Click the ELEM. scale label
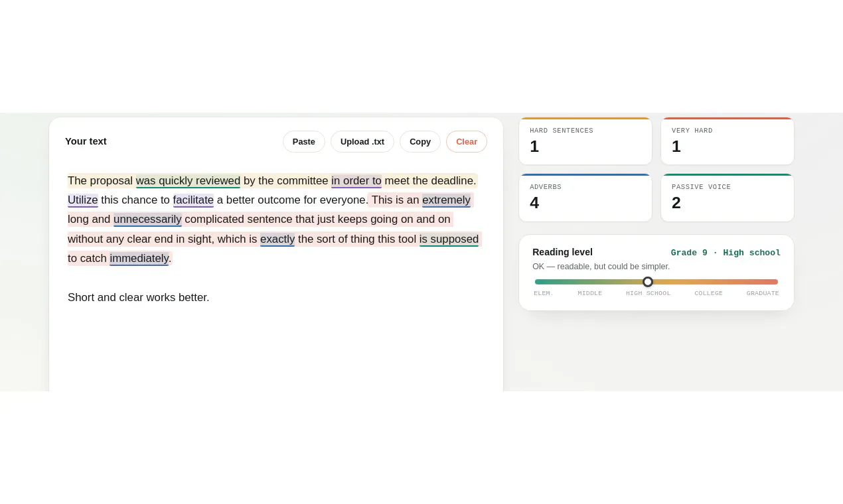Screen dimensions: 843x504 544,293
